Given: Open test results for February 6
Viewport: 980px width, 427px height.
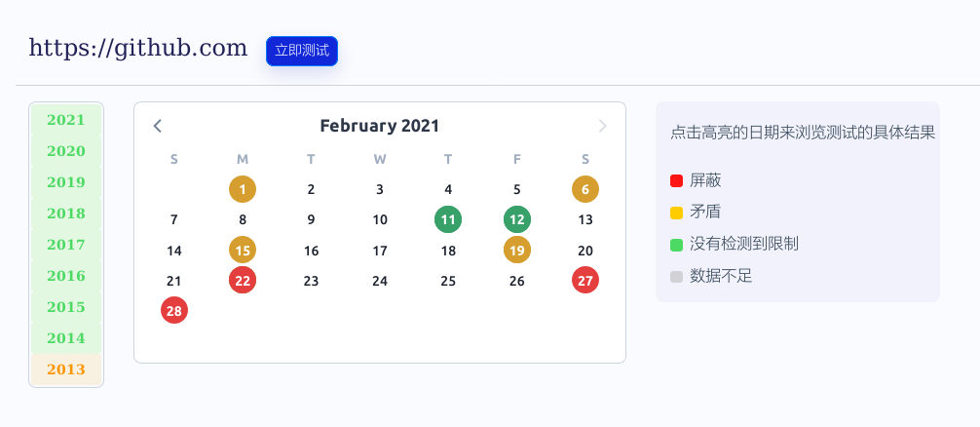Looking at the screenshot, I should click(x=585, y=189).
